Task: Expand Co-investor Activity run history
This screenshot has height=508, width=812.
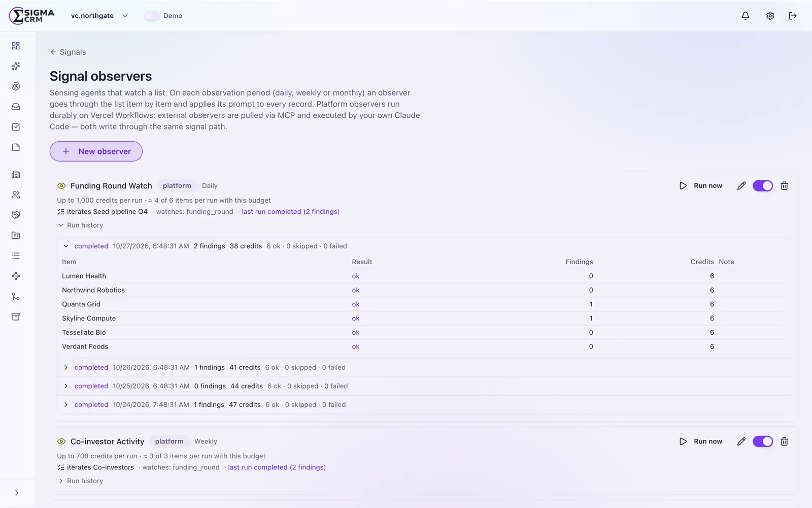Action: (80, 481)
